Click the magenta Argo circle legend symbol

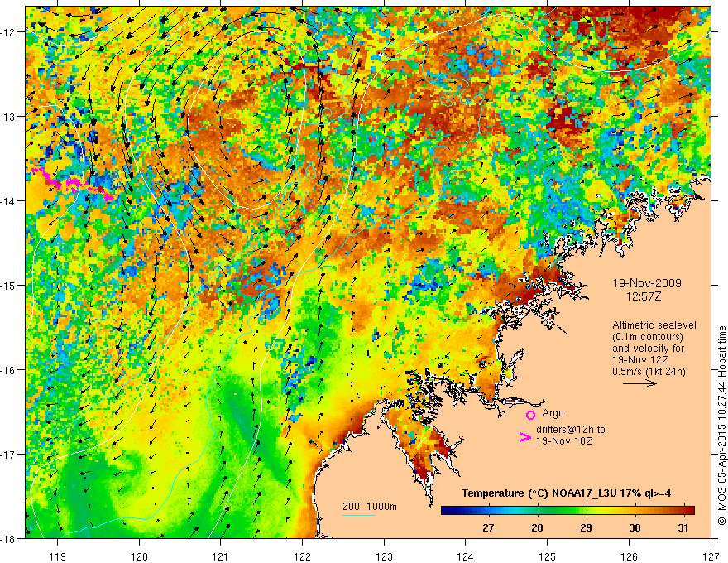(x=530, y=415)
